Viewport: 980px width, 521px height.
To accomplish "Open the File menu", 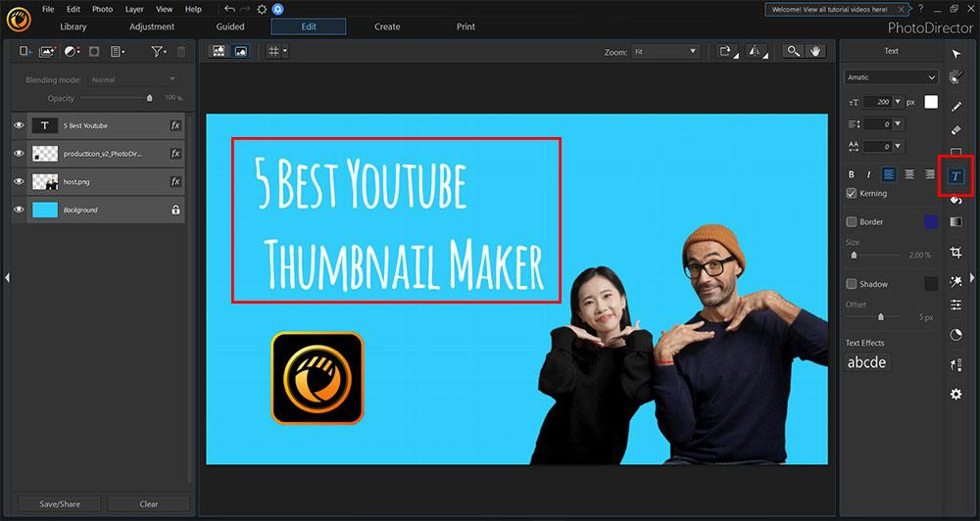I will [x=48, y=10].
